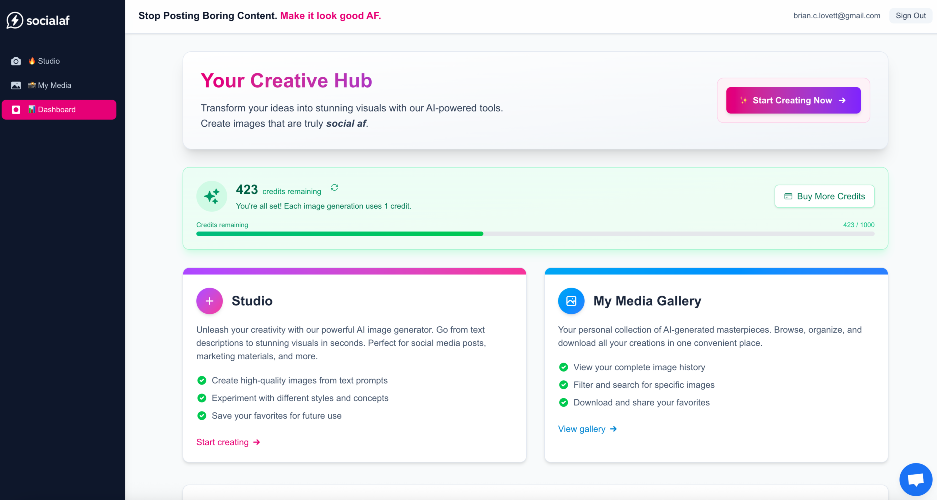Click the refresh credits icon

(x=334, y=187)
